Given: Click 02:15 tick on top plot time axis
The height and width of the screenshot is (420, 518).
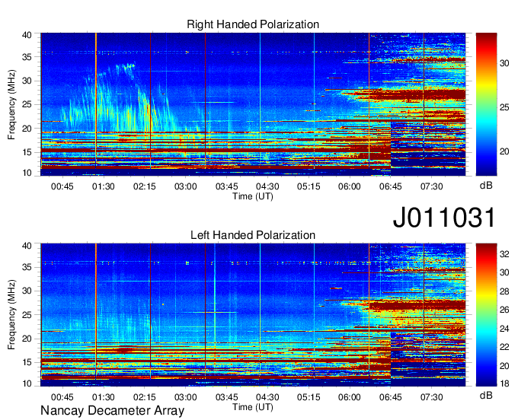Looking at the screenshot, I should tap(145, 186).
